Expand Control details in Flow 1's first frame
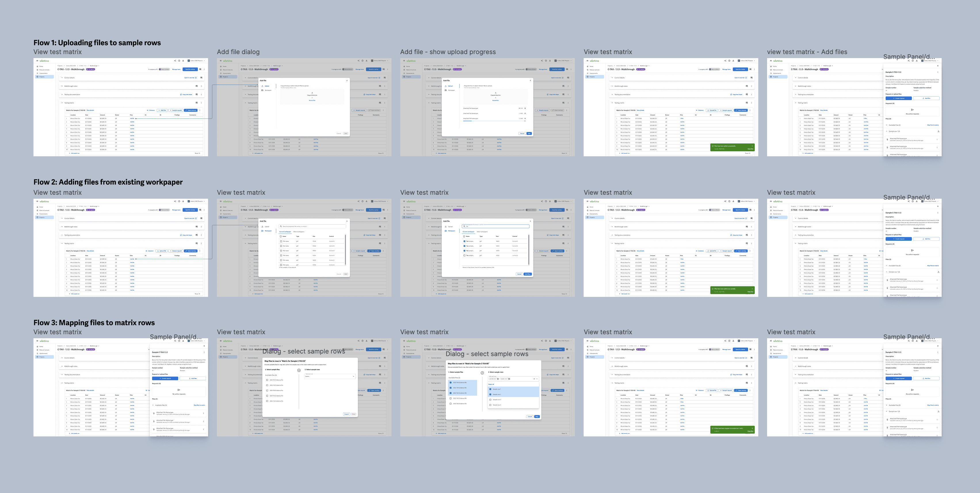This screenshot has height=493, width=980. pyautogui.click(x=62, y=78)
